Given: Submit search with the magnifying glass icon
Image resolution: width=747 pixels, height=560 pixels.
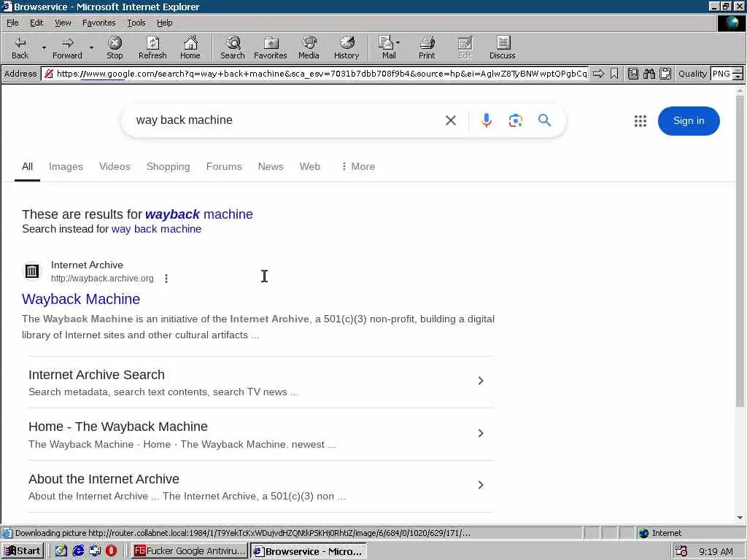Looking at the screenshot, I should (x=544, y=120).
